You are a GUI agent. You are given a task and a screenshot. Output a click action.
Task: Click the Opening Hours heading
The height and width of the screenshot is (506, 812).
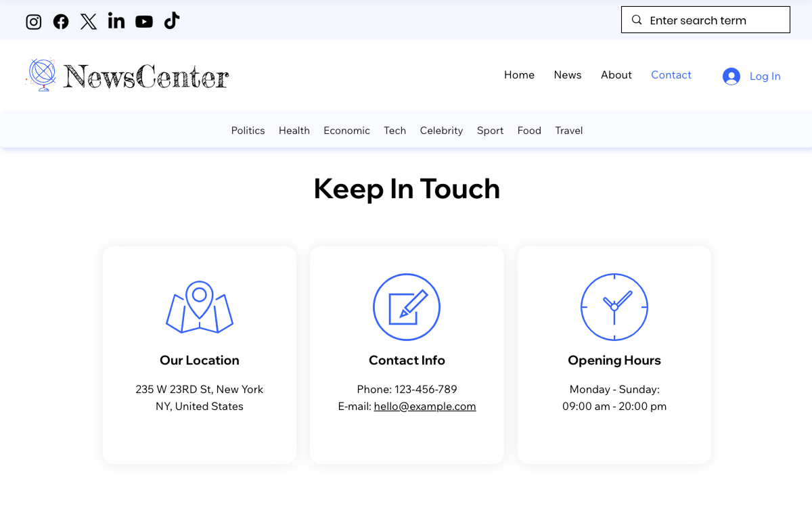[x=614, y=361]
